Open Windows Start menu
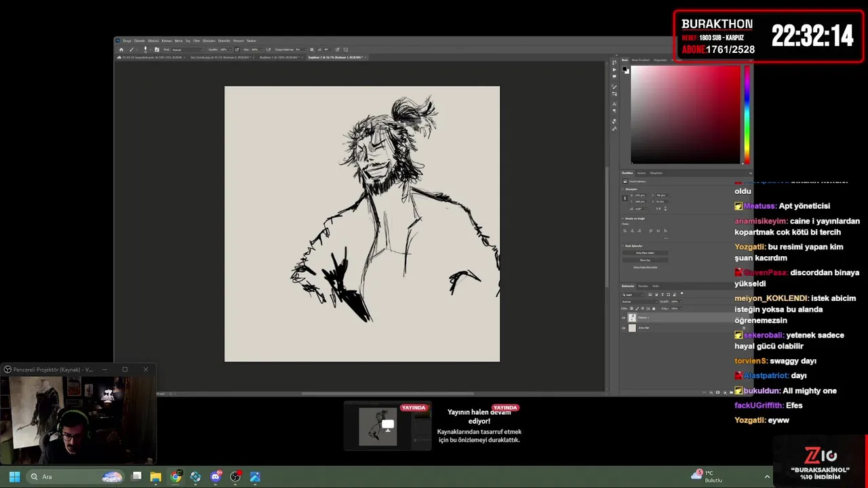868x488 pixels. 14,476
